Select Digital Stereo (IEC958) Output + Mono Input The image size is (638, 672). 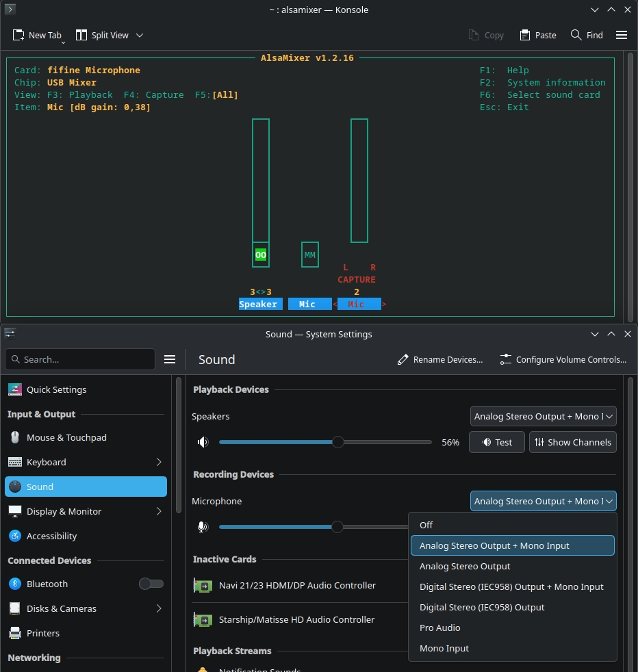click(x=512, y=586)
